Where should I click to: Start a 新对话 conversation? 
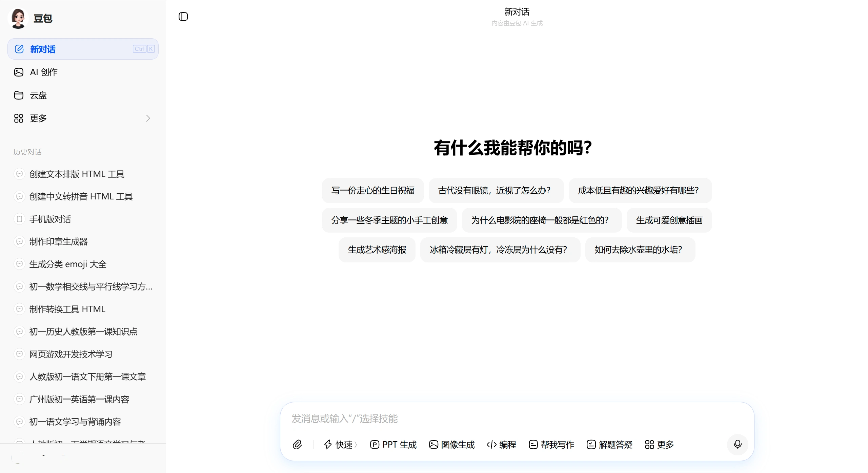[43, 49]
